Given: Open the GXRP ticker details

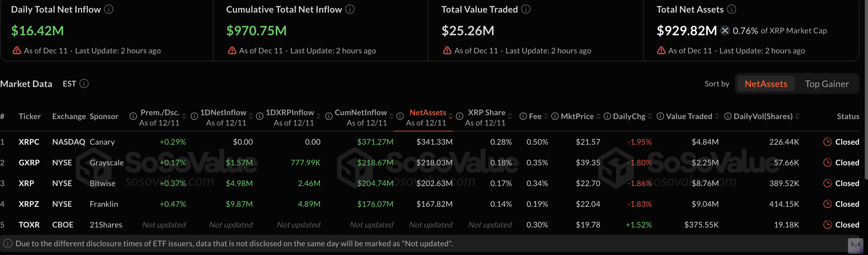Looking at the screenshot, I should click(29, 162).
